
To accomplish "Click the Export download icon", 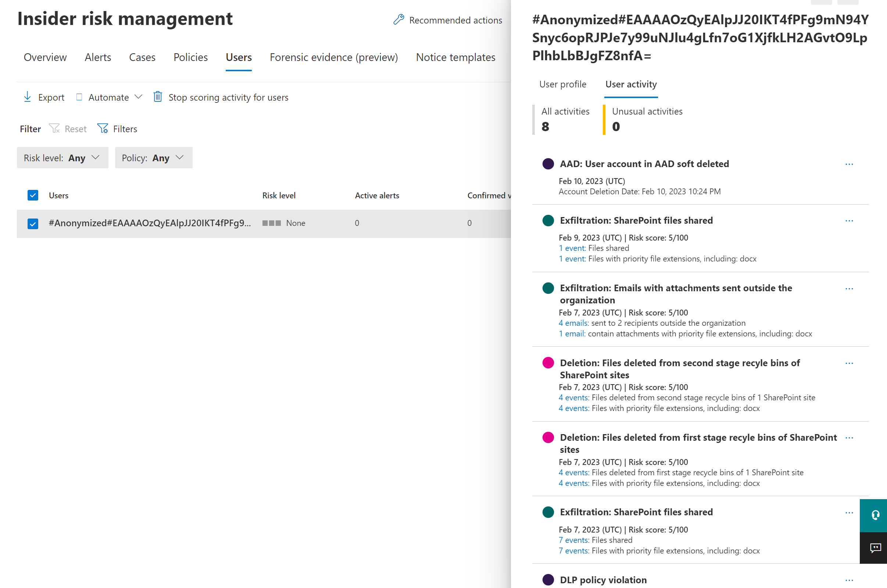I will point(28,97).
